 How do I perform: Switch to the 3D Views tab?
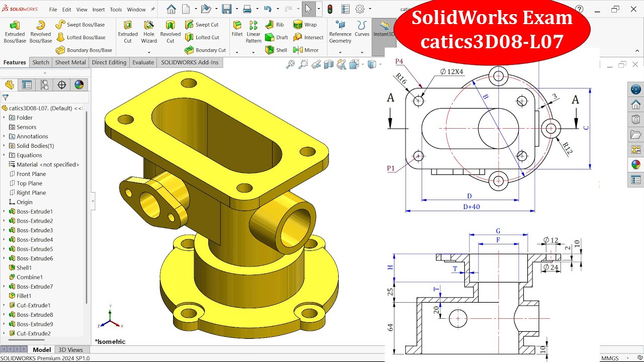click(70, 350)
